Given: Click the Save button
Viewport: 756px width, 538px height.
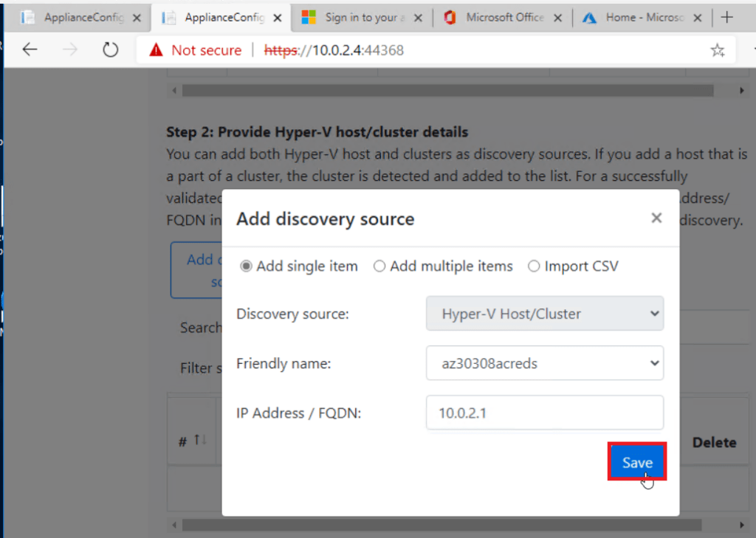Looking at the screenshot, I should coord(636,461).
